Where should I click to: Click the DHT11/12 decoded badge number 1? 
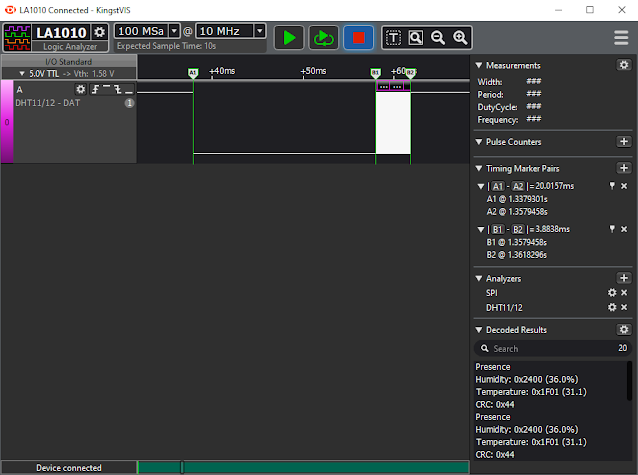[129, 103]
